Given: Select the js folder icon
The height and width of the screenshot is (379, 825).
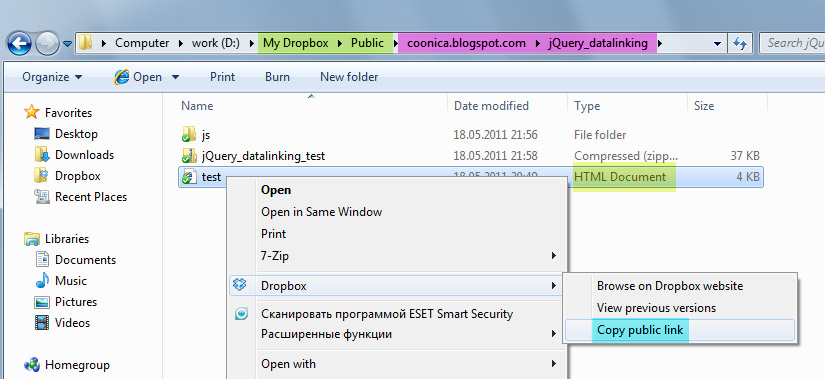Looking at the screenshot, I should point(188,135).
